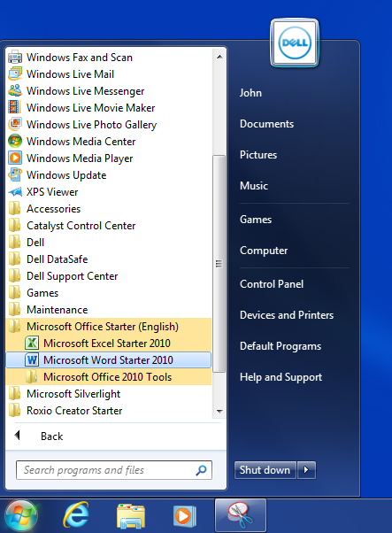Click the scroll down arrow of programs list
392x533 pixels.
(x=219, y=412)
